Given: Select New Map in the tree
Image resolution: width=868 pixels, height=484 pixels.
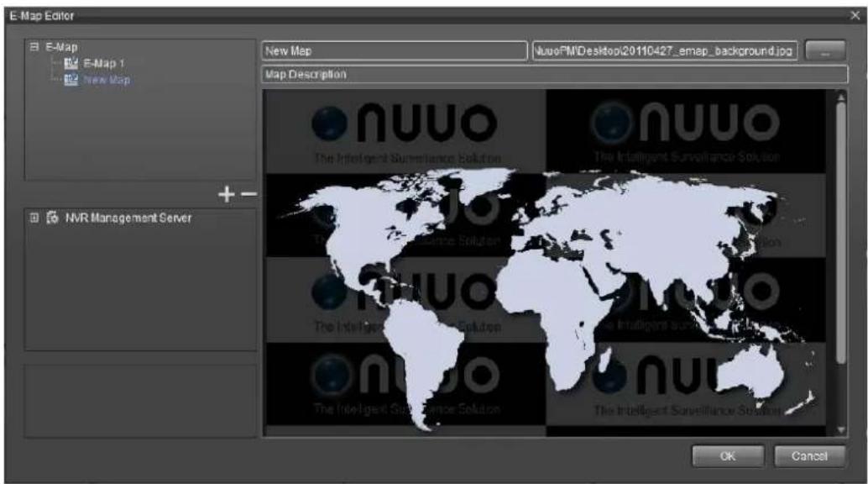Looking at the screenshot, I should (x=107, y=80).
